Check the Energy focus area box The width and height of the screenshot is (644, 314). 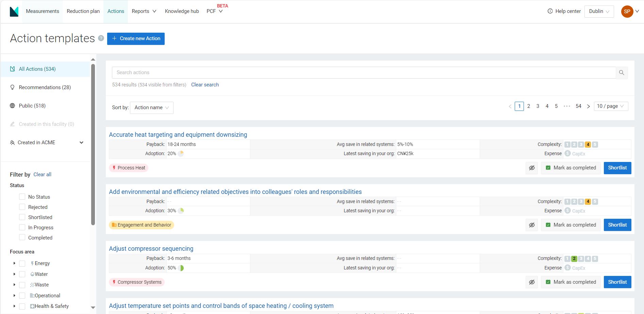click(22, 263)
